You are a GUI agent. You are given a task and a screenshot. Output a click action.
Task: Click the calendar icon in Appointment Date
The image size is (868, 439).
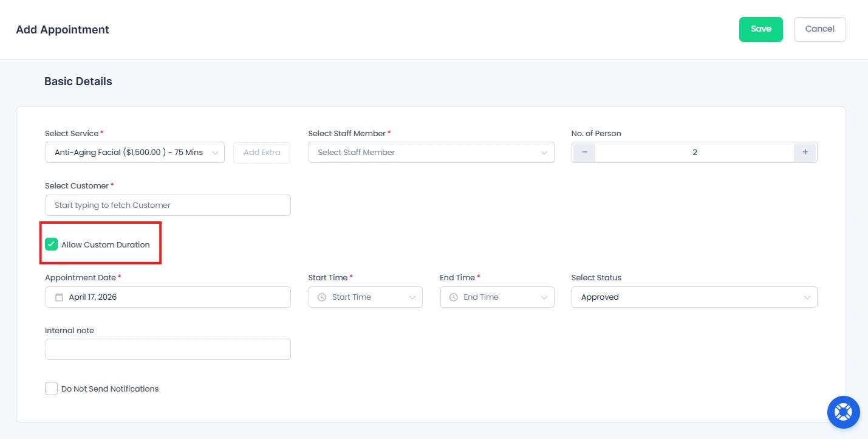(59, 297)
